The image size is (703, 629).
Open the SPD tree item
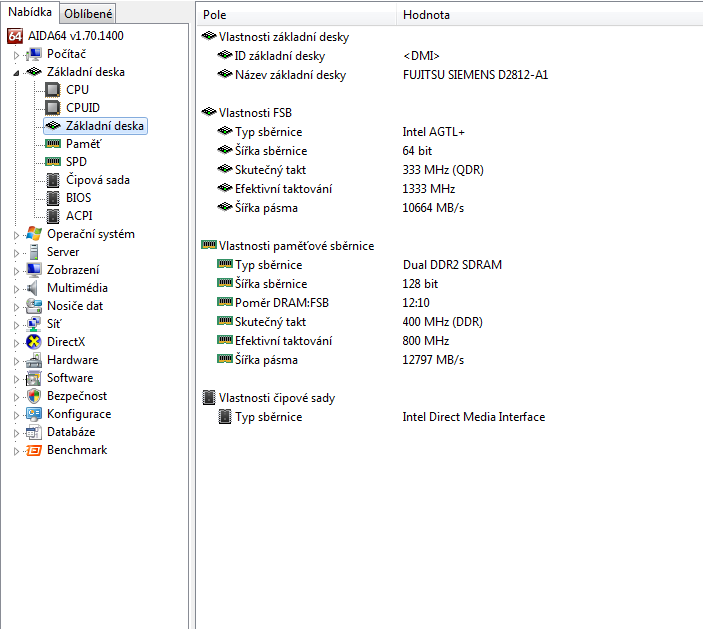tap(77, 162)
